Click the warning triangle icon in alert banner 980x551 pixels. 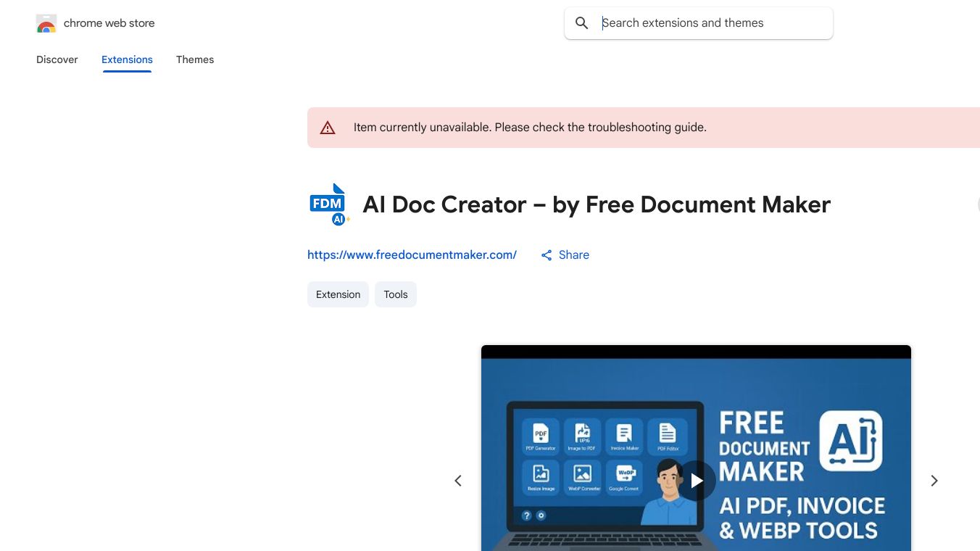(328, 128)
